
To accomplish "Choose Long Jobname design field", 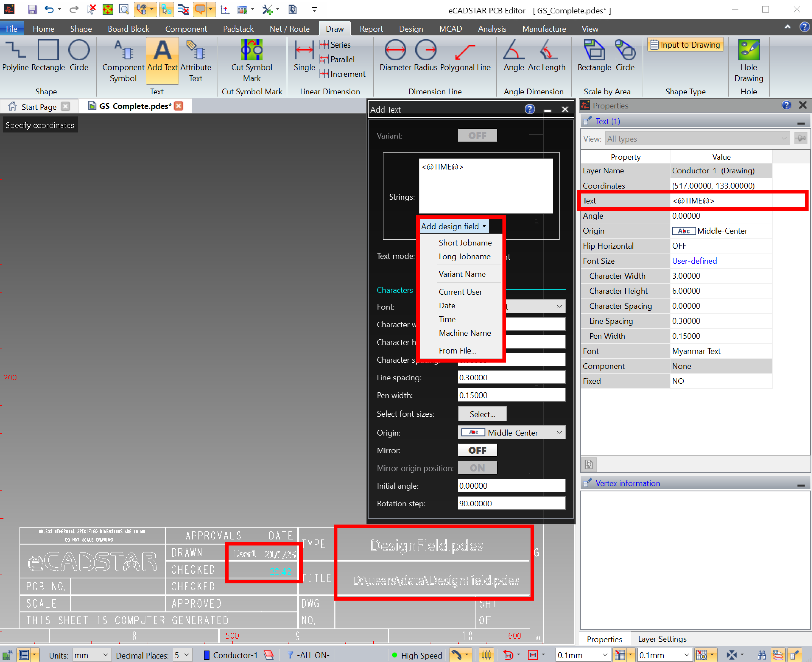I will [x=464, y=257].
